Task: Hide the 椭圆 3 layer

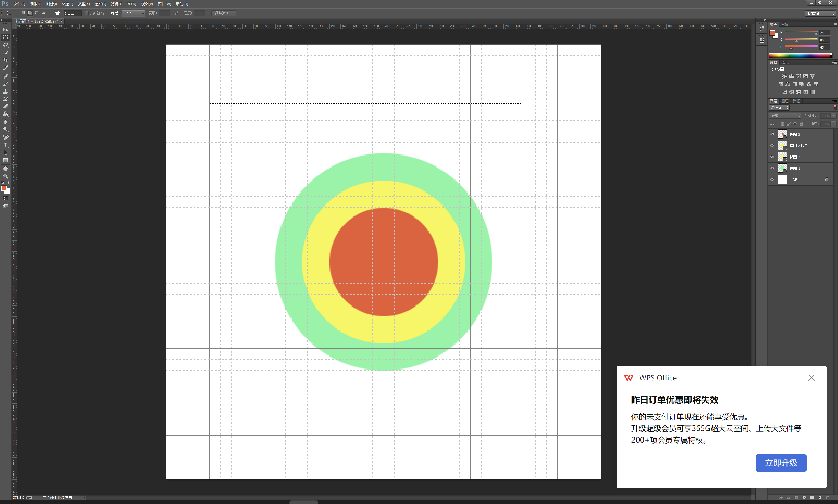Action: click(x=772, y=134)
